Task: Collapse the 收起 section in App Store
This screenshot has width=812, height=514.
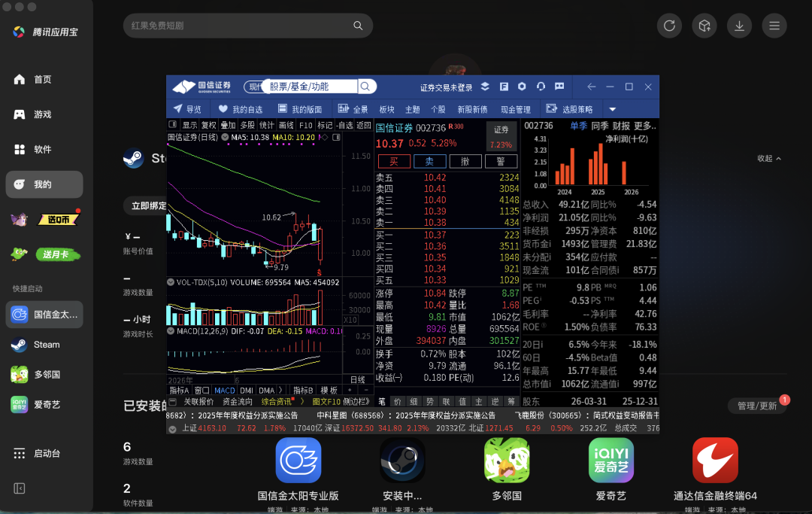Action: pyautogui.click(x=769, y=159)
